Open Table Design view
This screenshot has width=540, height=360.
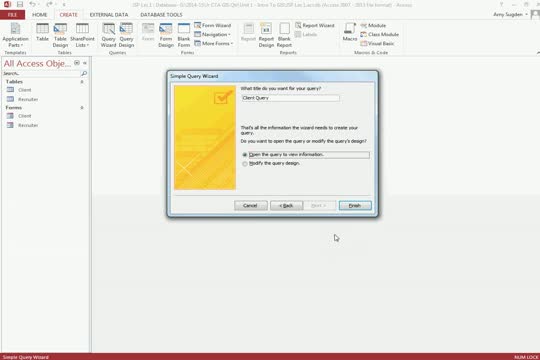coord(60,35)
